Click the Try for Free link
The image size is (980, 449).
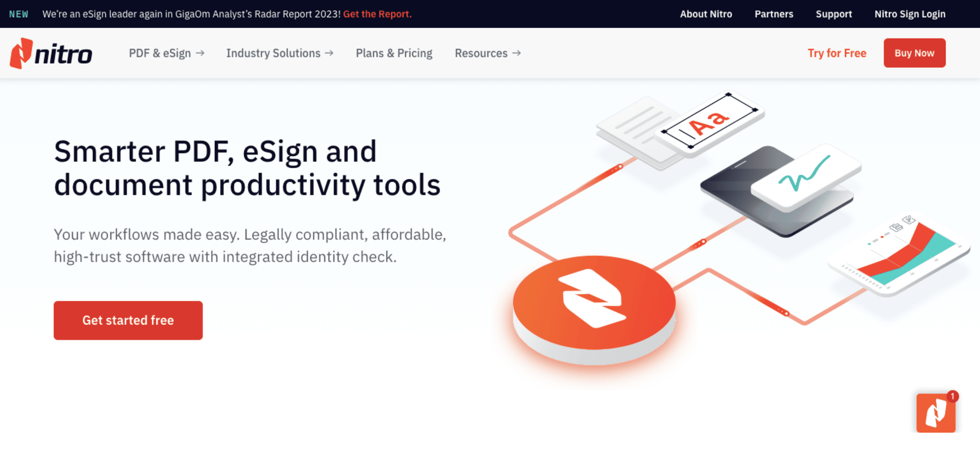click(x=837, y=53)
